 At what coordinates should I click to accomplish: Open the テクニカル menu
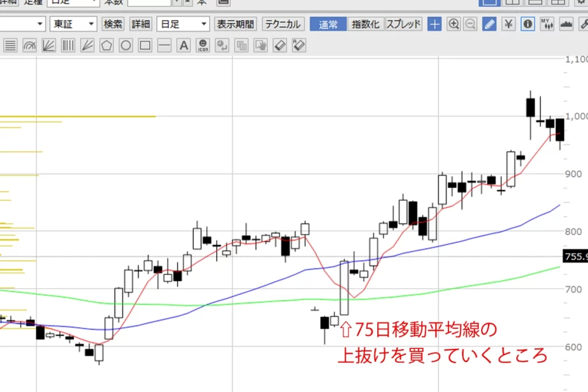coord(283,24)
